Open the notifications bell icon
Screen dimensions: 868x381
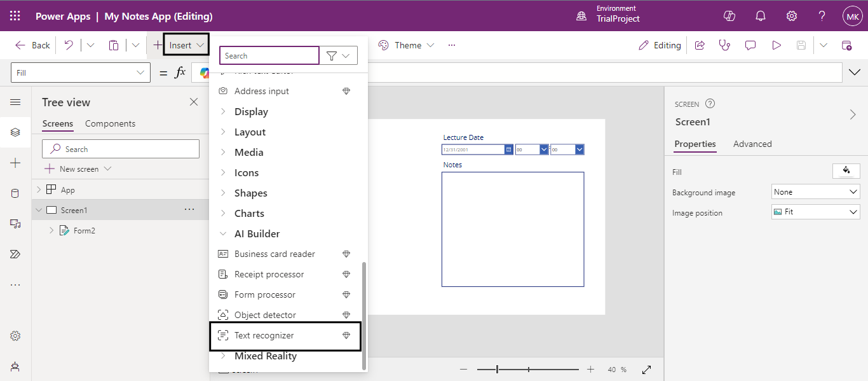[761, 16]
